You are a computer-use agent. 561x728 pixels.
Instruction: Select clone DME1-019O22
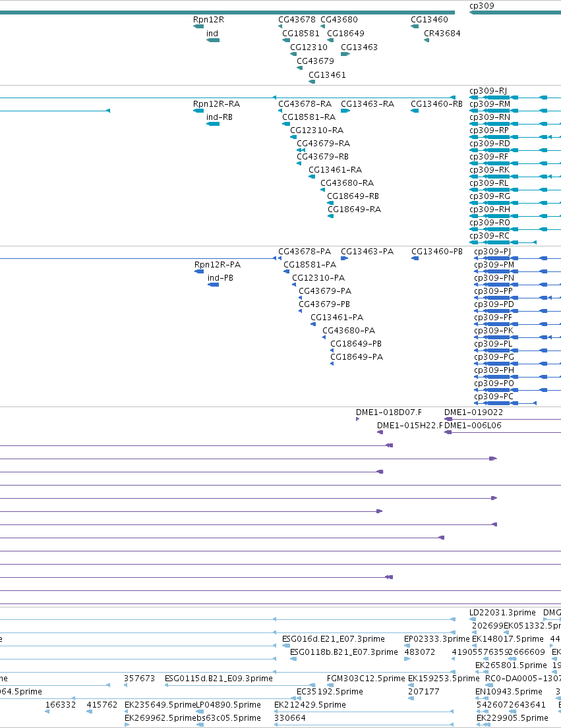tap(502, 419)
